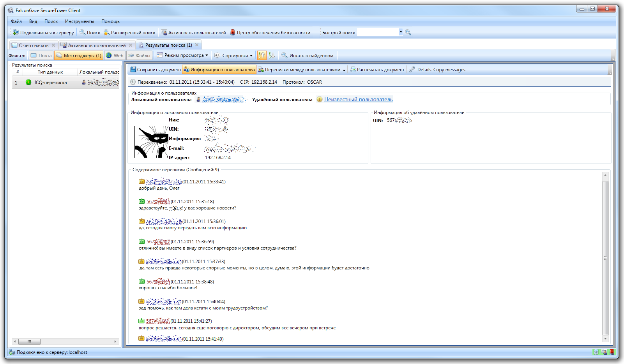Open Расширенный поиск advanced search
Image resolution: width=624 pixels, height=364 pixels.
[129, 32]
